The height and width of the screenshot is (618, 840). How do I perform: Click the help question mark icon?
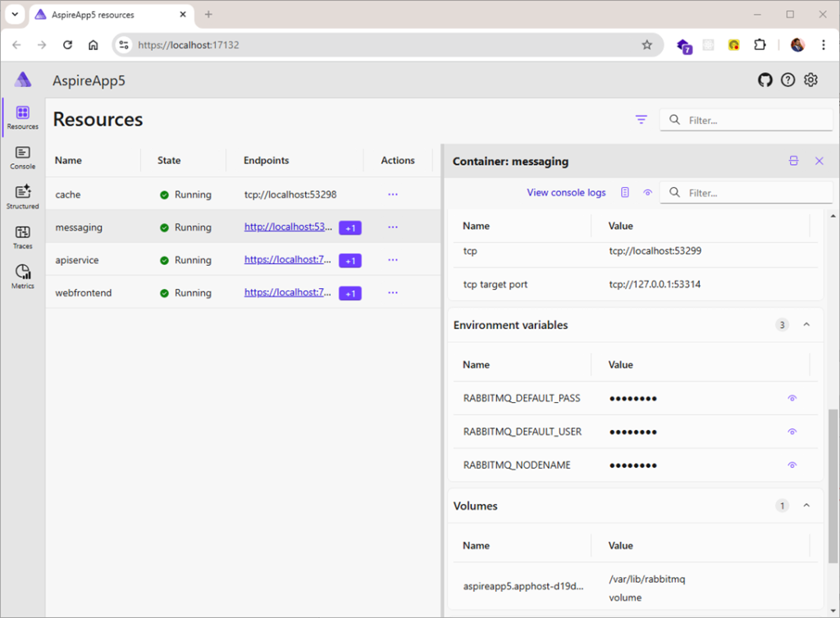click(x=787, y=80)
